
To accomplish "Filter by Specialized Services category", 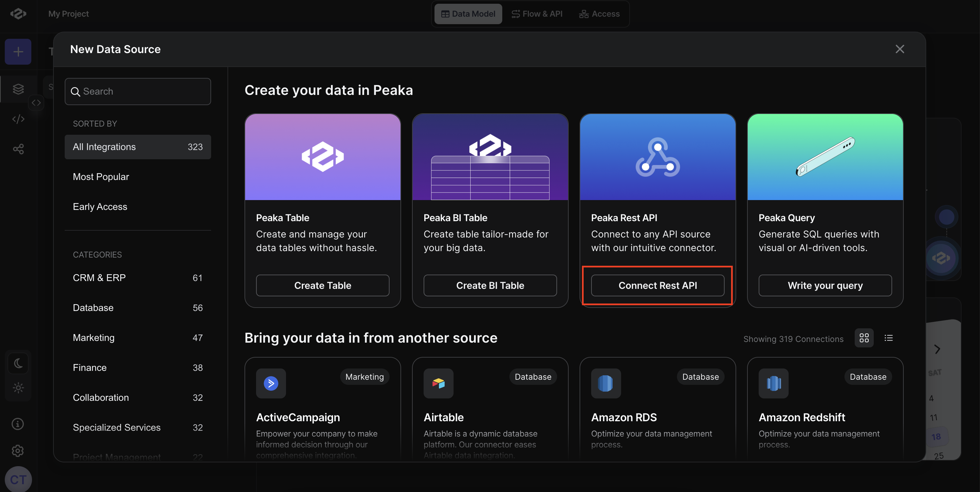I will coord(138,427).
